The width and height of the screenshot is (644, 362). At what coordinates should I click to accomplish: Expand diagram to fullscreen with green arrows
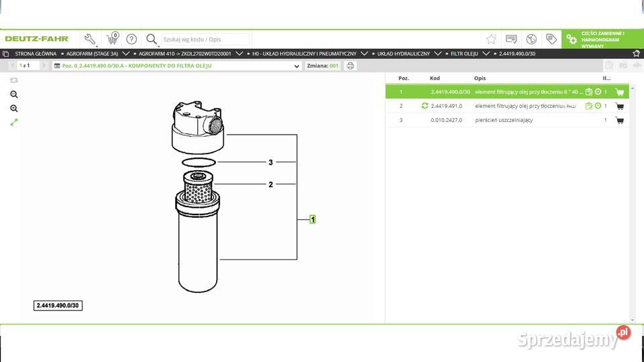point(14,122)
